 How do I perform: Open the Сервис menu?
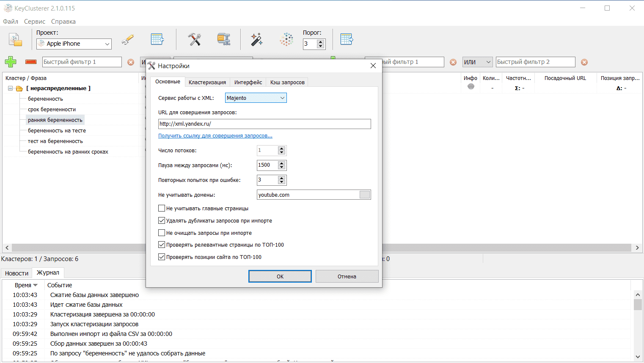click(x=35, y=22)
